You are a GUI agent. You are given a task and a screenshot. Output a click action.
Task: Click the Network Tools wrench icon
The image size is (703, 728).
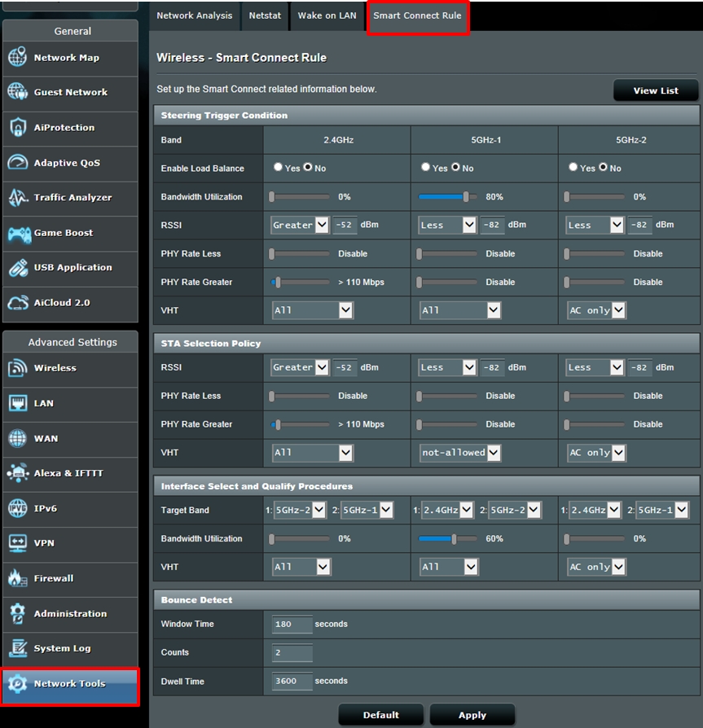[x=18, y=683]
